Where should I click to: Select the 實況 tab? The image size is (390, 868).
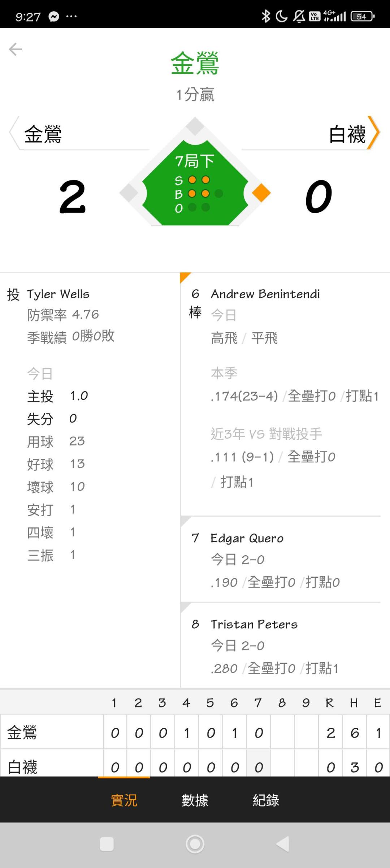point(124,800)
